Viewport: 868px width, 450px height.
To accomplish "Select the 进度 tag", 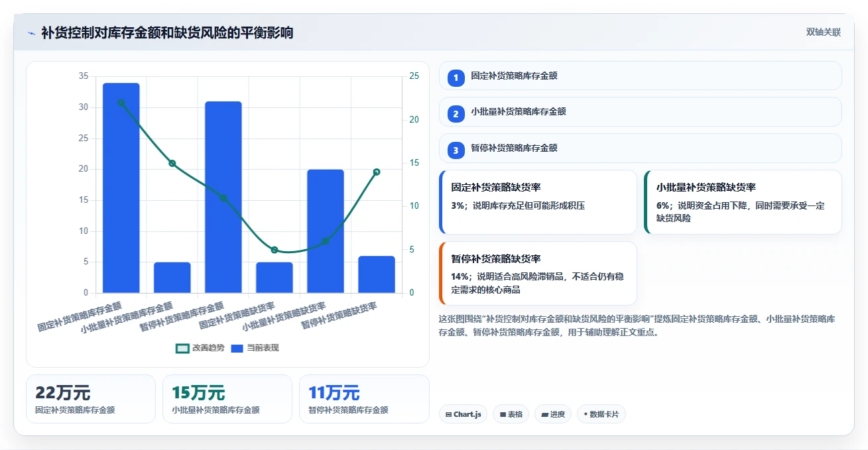I will [x=552, y=414].
